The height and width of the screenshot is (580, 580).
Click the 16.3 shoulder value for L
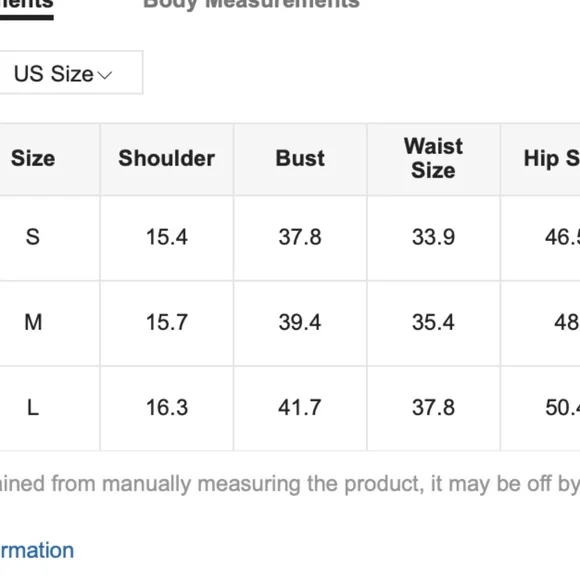coord(167,407)
